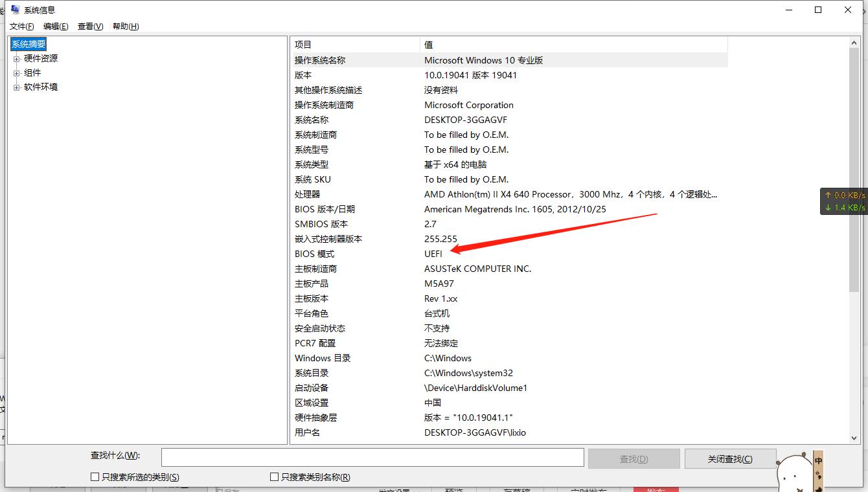Click the 系统信息 icon in the title bar
The width and height of the screenshot is (868, 492).
coord(14,9)
